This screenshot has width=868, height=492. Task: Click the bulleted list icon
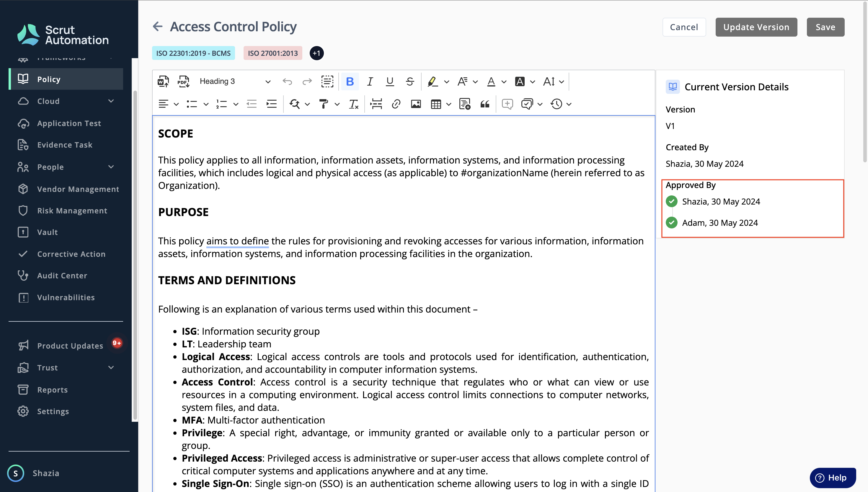pyautogui.click(x=192, y=104)
